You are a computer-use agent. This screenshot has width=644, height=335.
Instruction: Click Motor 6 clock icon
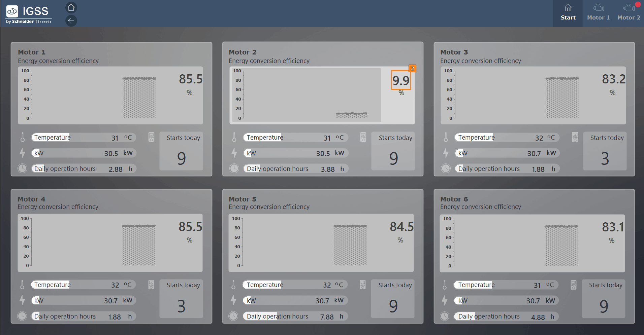coord(445,316)
